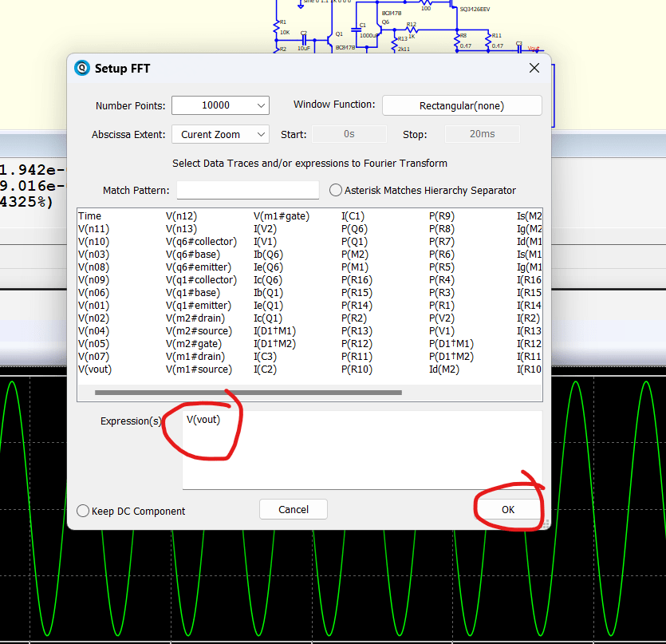Select trace V(m1#source)
Screen dimensions: 666x644
[x=199, y=369]
